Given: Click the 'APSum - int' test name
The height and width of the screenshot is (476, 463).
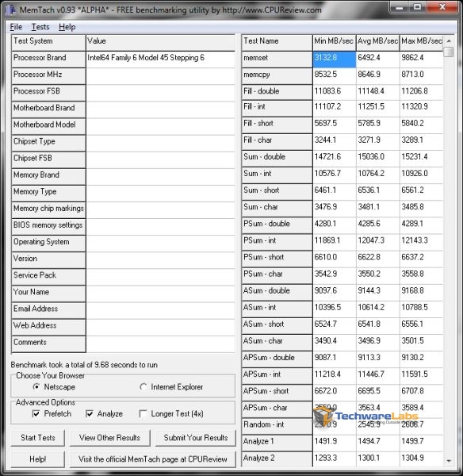Looking at the screenshot, I should [277, 376].
